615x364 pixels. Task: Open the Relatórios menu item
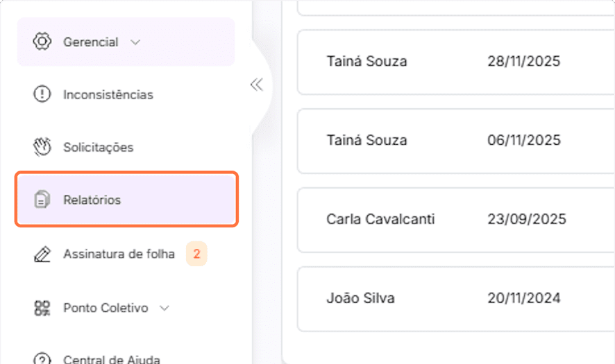pos(92,200)
